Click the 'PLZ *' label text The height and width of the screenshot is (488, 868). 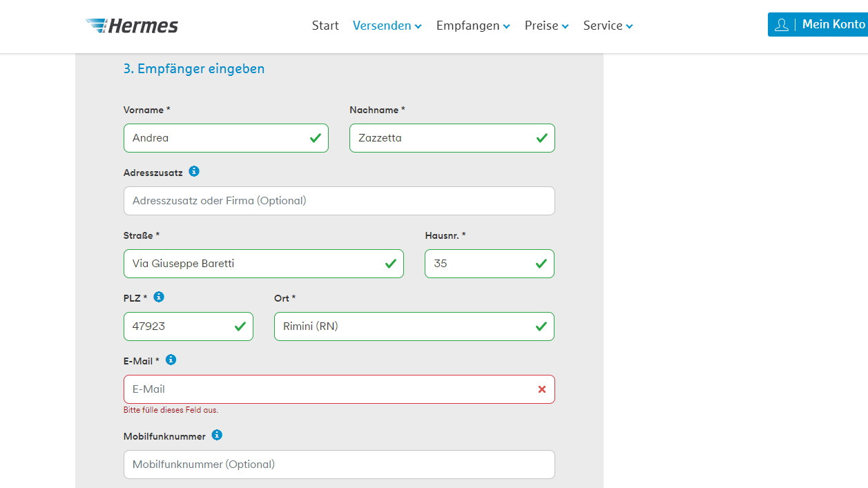[x=135, y=298]
